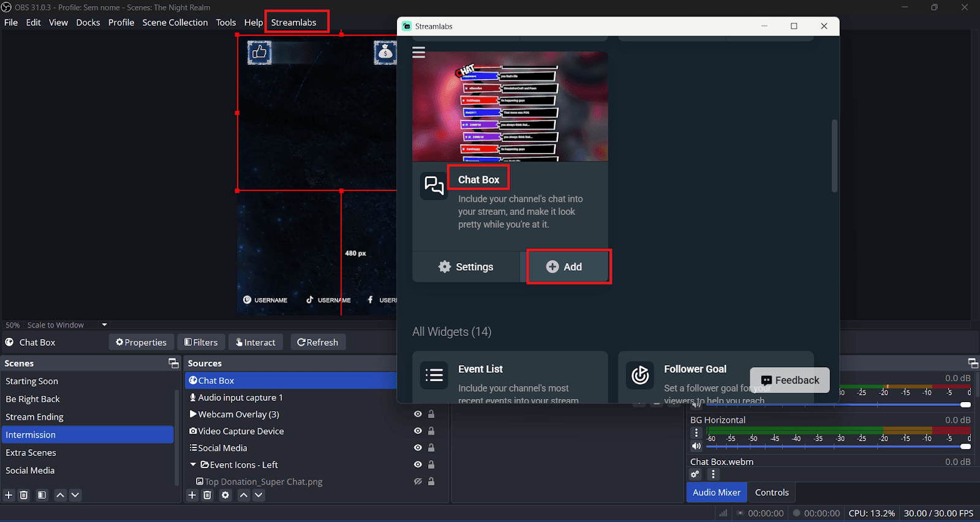Remove the selected source with the Sources trash icon
This screenshot has width=980, height=522.
207,495
